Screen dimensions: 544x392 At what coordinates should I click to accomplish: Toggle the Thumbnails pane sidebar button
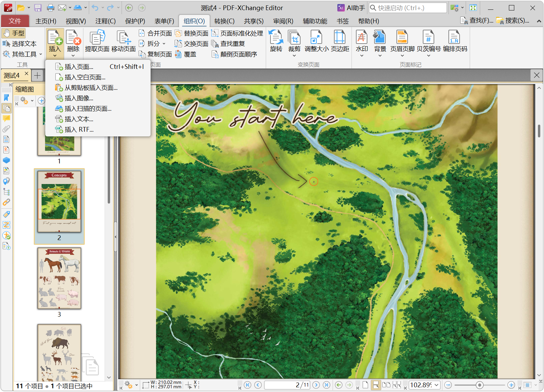(6, 108)
